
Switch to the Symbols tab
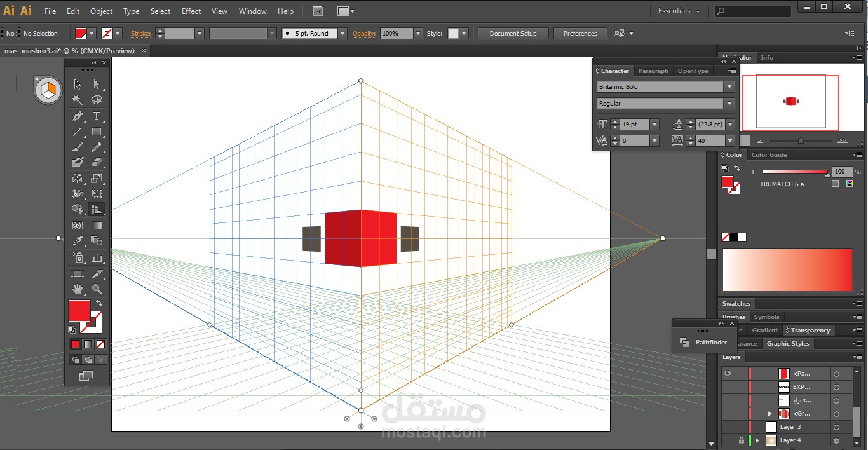tap(766, 317)
